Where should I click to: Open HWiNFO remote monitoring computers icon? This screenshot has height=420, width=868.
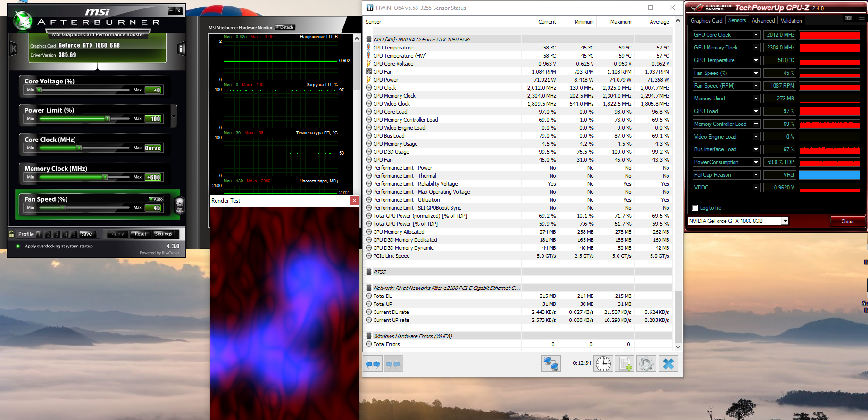pyautogui.click(x=551, y=364)
